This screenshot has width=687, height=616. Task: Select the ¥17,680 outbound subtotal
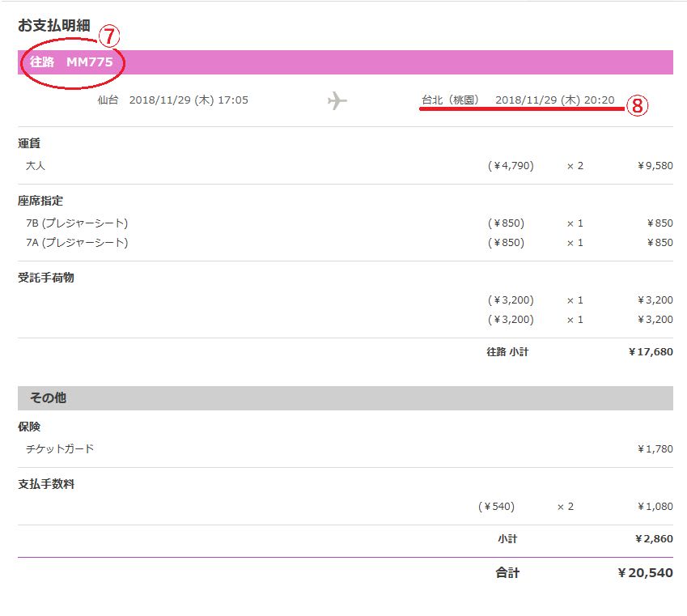pyautogui.click(x=651, y=351)
